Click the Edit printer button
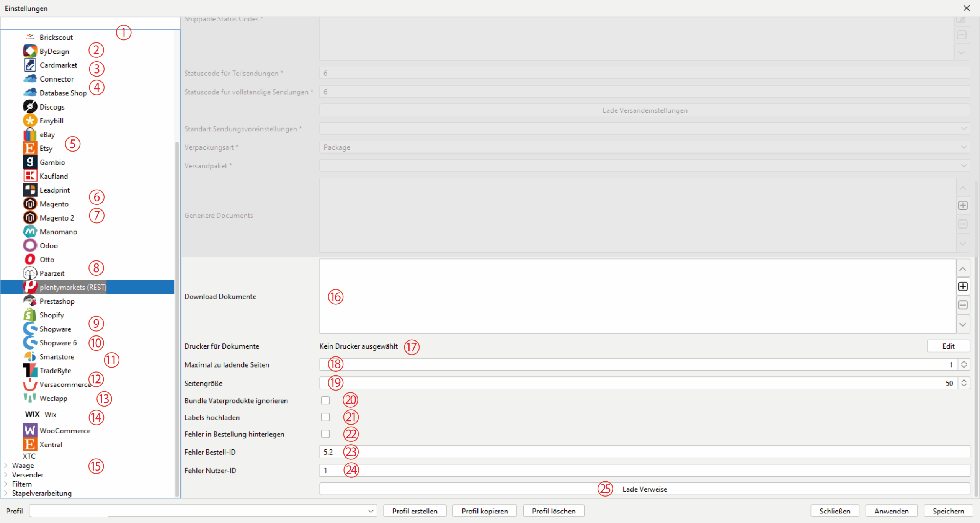Viewport: 980px width, 523px height. pos(948,346)
